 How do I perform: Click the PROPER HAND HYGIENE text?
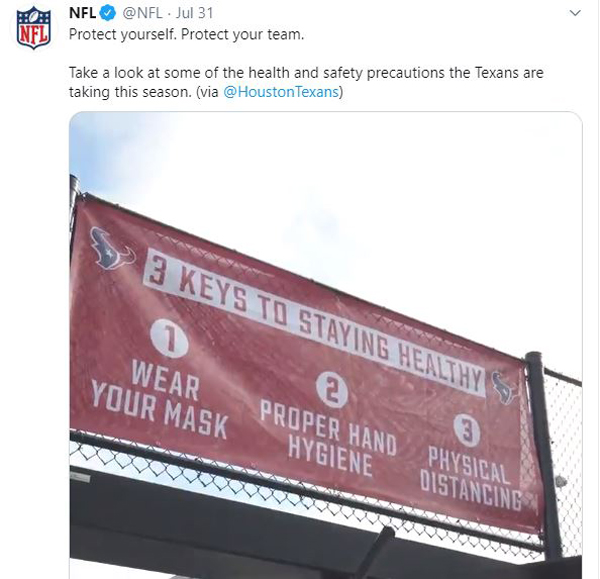[x=328, y=438]
